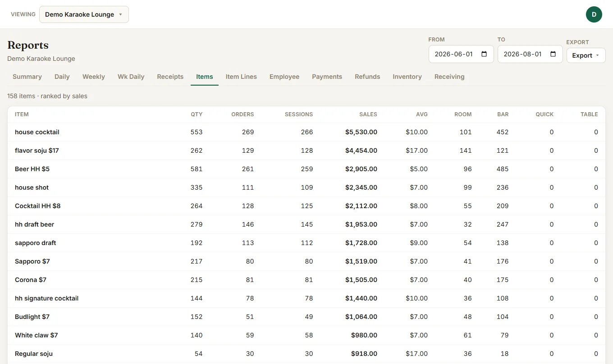Switch to the Summary tab
613x364 pixels.
click(x=27, y=77)
